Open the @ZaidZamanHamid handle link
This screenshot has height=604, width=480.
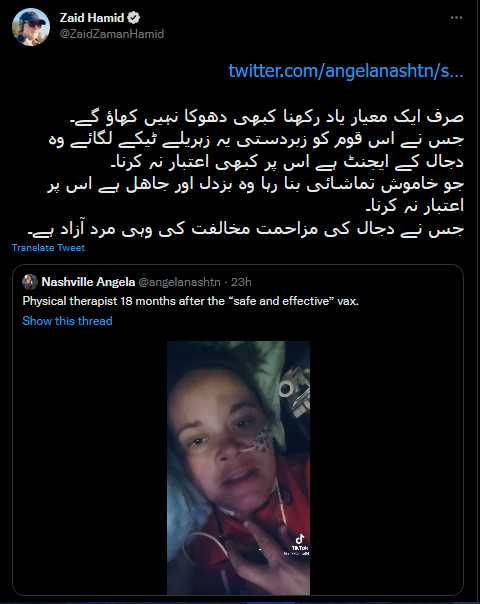[112, 34]
